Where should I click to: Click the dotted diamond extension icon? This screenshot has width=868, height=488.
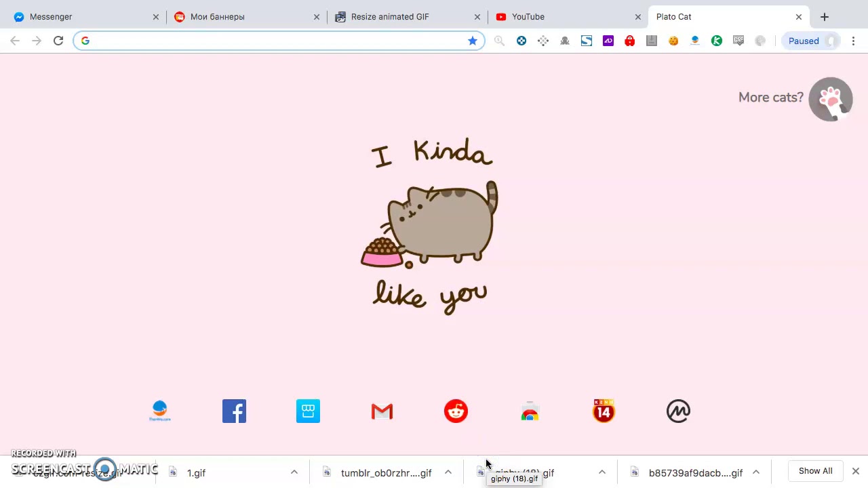pyautogui.click(x=543, y=41)
